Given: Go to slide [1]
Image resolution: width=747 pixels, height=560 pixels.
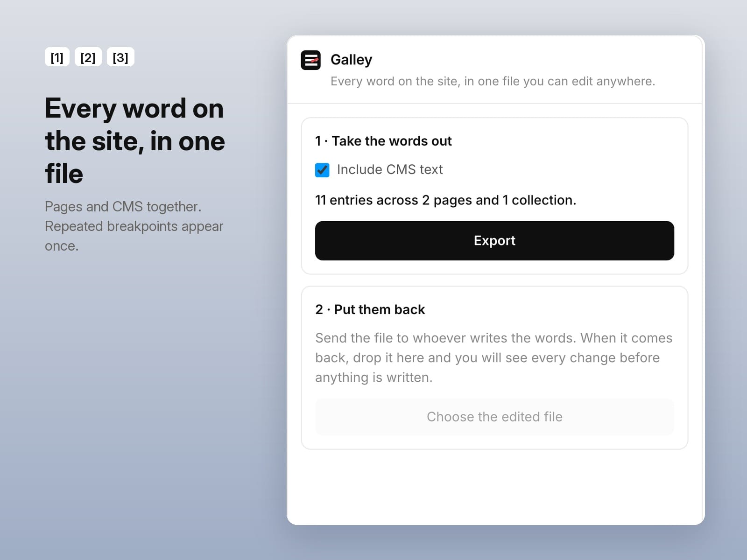Looking at the screenshot, I should (57, 57).
